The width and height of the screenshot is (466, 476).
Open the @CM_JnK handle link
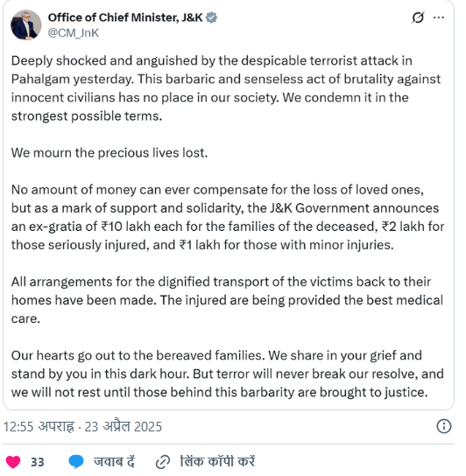[74, 32]
